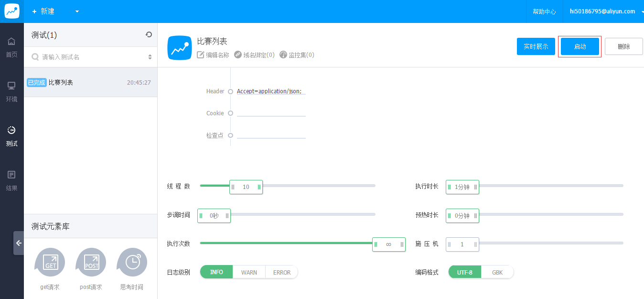
Task: Click the edit name (编辑名称) pencil icon
Action: click(201, 55)
